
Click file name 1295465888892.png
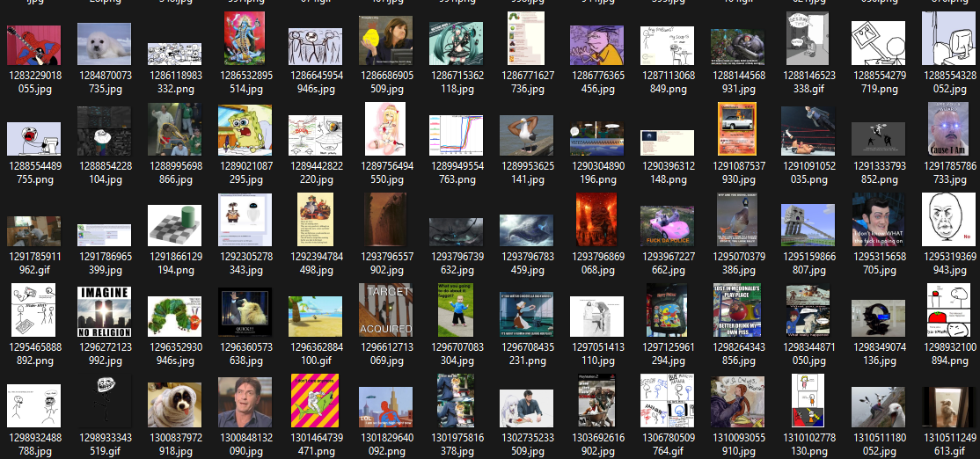pos(33,354)
